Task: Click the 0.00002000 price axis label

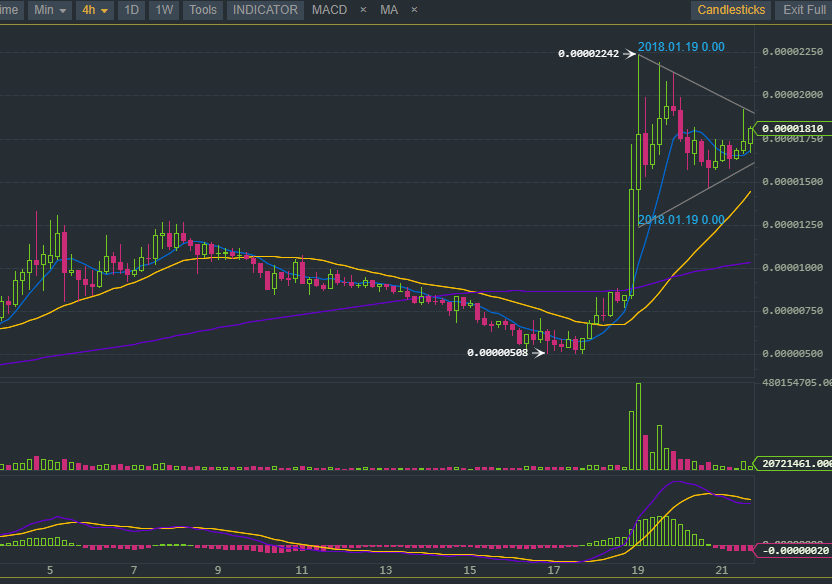Action: 793,94
